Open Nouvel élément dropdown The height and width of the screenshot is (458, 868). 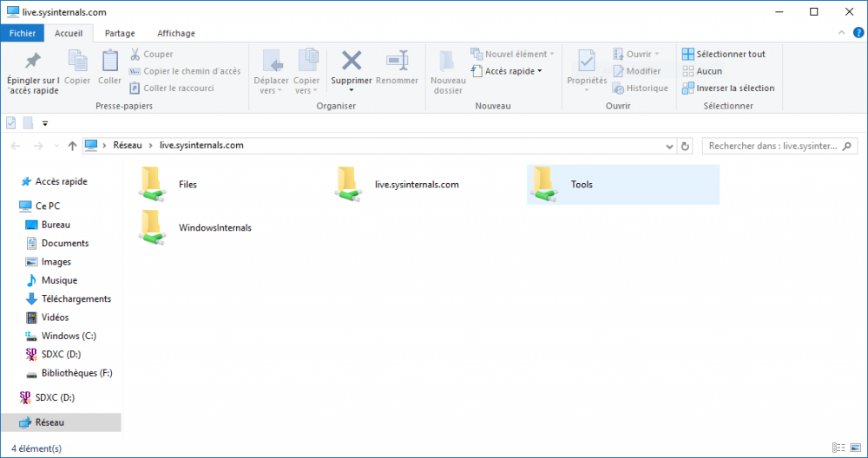click(x=512, y=54)
